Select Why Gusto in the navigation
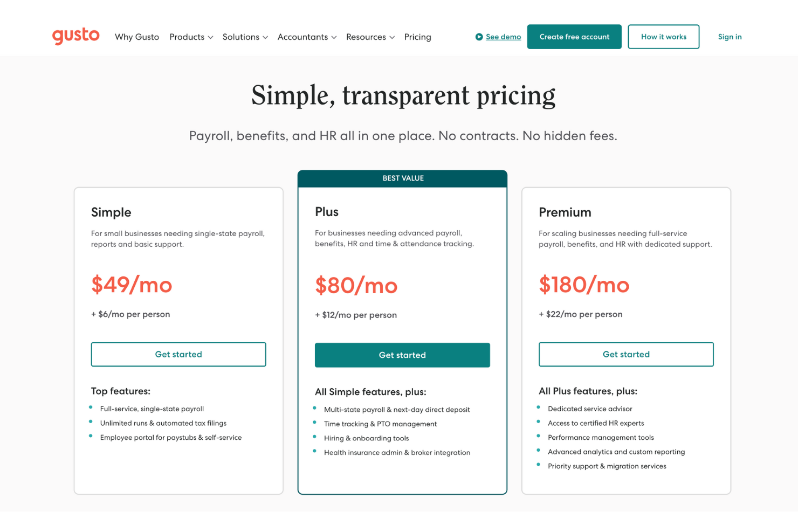 (x=136, y=37)
